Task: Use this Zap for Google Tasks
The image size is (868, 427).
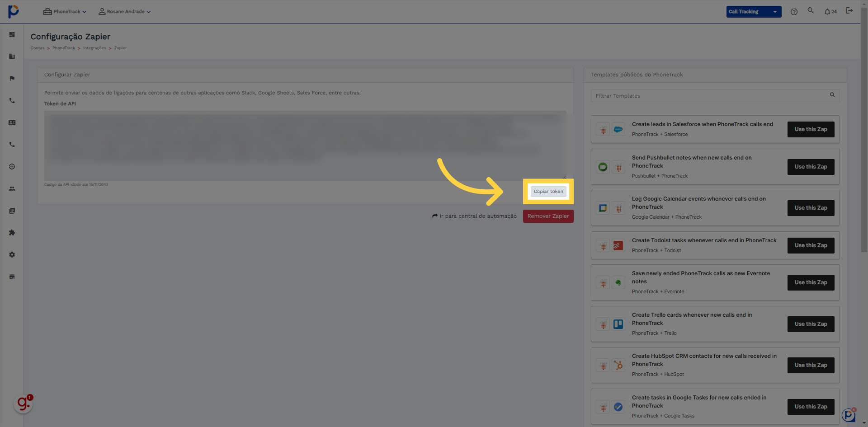Action: (x=811, y=407)
